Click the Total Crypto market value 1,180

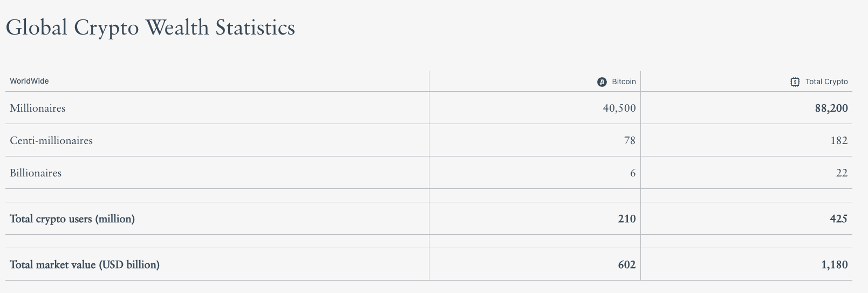[x=835, y=265]
